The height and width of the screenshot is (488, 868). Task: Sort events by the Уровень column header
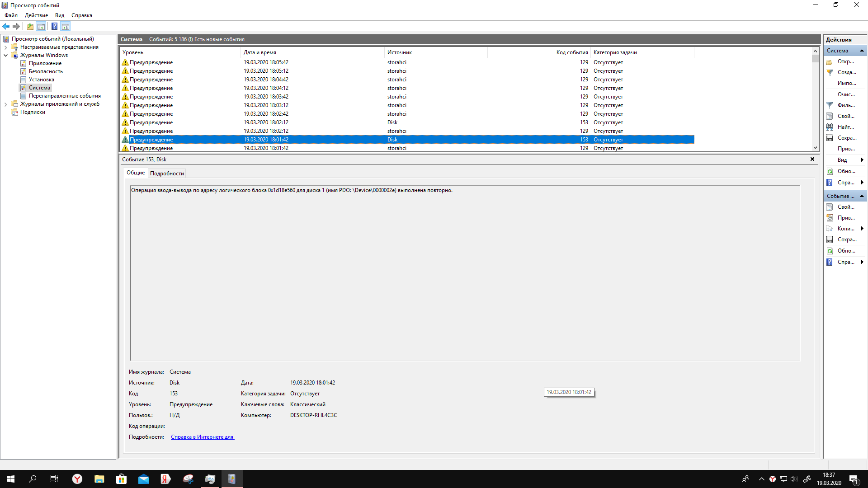coord(180,52)
